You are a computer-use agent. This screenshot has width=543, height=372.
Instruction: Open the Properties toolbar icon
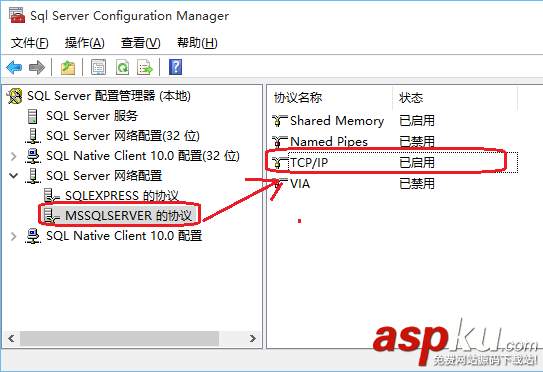coord(98,67)
